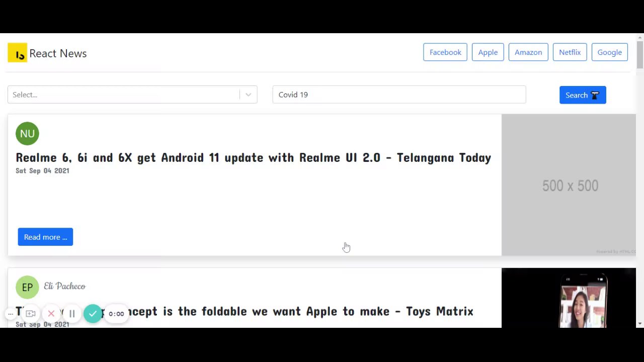Filter news by Netflix
Image resolution: width=644 pixels, height=362 pixels.
570,52
